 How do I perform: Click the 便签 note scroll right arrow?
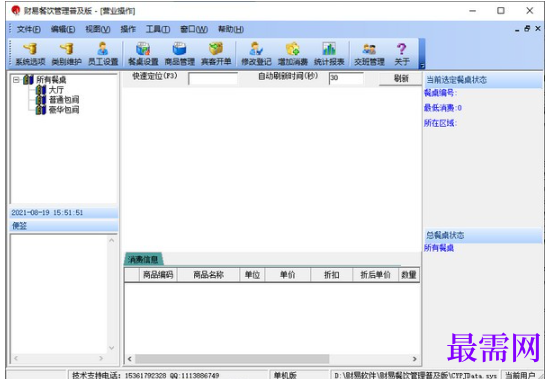pos(101,358)
